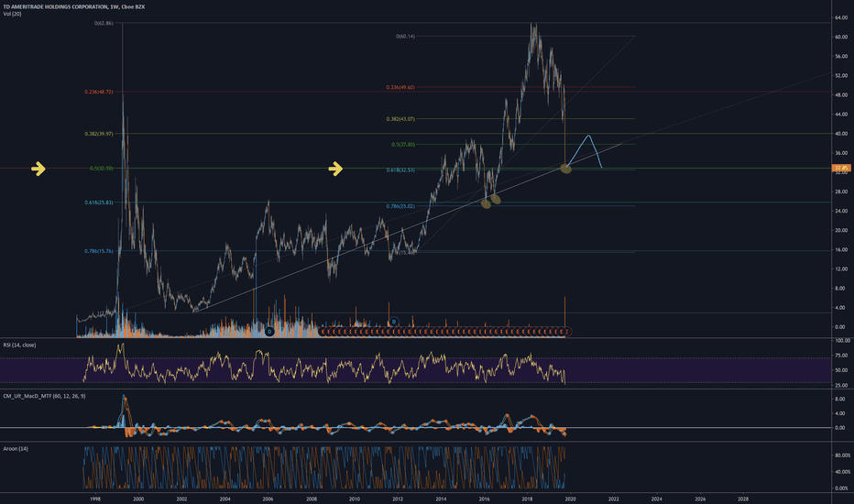Click the 1998 label on the time axis
This screenshot has height=504, width=854.
94,499
